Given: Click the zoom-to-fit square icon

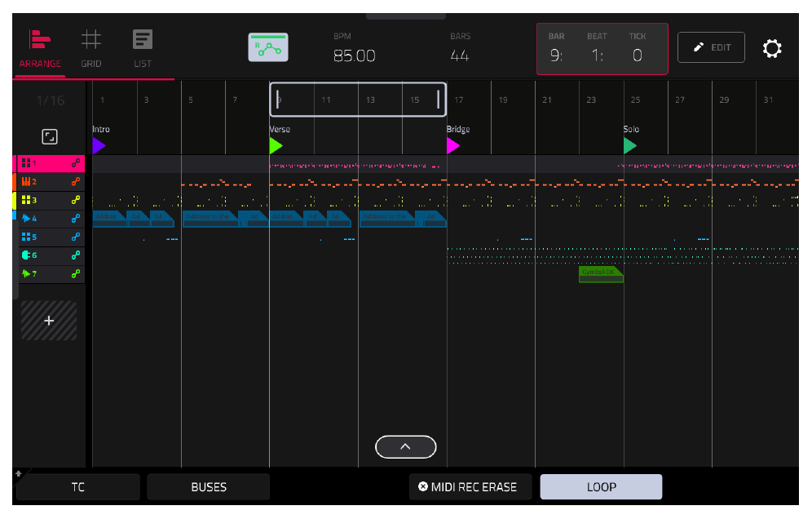Looking at the screenshot, I should [50, 137].
